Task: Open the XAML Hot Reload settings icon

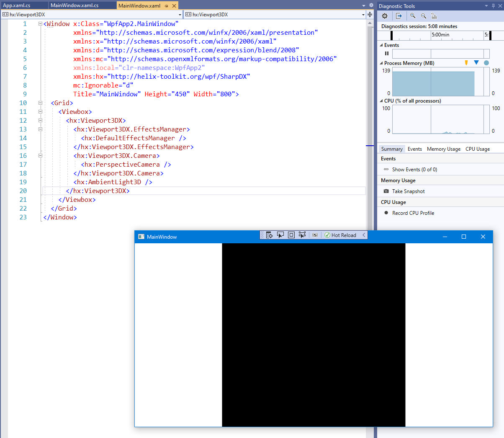Action: point(315,235)
